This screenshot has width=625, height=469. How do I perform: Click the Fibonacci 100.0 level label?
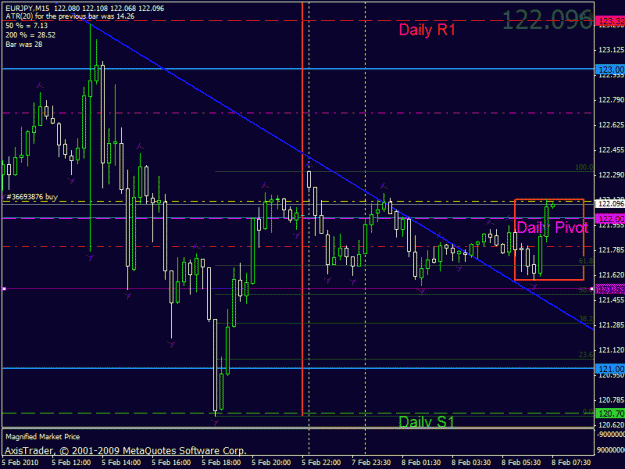click(x=584, y=167)
